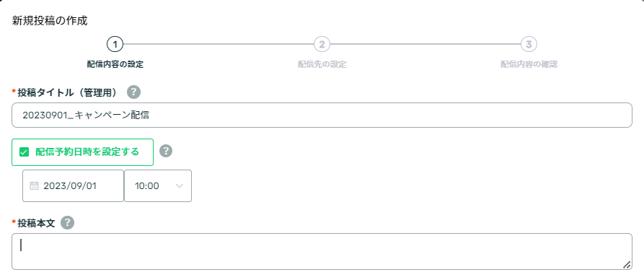The image size is (644, 280).
Task: Click the textarea resize handle corner
Action: 627,264
